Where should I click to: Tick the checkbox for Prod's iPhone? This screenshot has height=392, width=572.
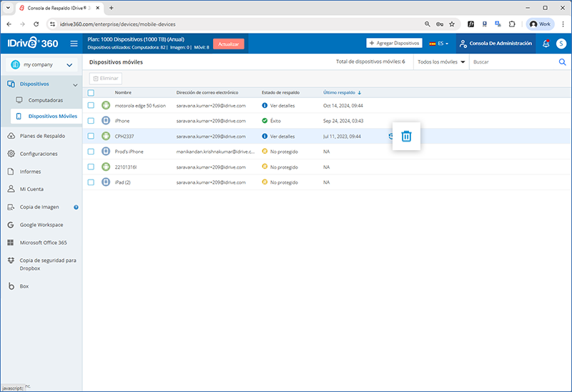[x=91, y=151]
